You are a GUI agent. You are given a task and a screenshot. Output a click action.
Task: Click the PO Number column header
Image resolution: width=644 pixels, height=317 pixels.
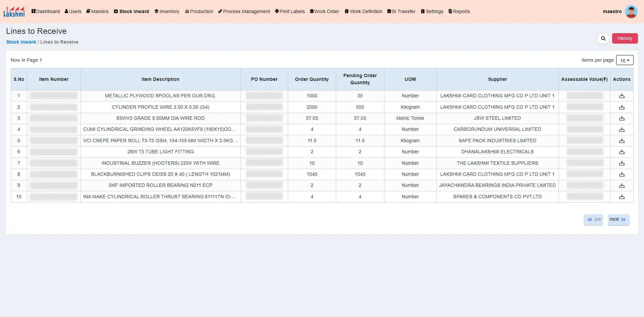point(264,80)
